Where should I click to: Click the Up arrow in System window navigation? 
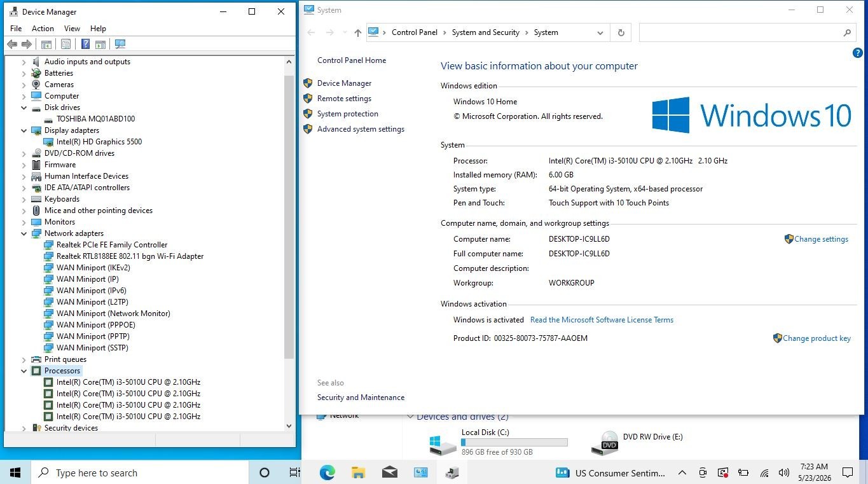pyautogui.click(x=358, y=32)
